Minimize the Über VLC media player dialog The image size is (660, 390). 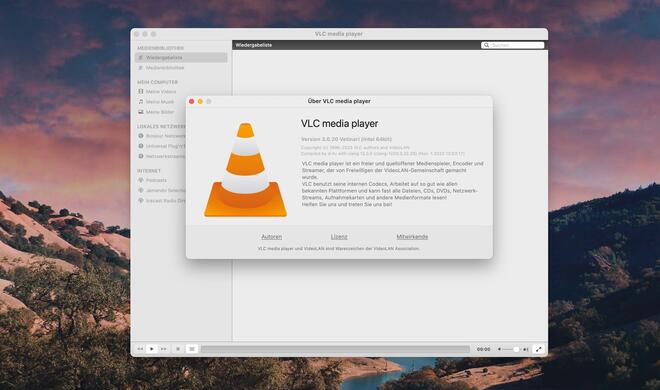200,101
